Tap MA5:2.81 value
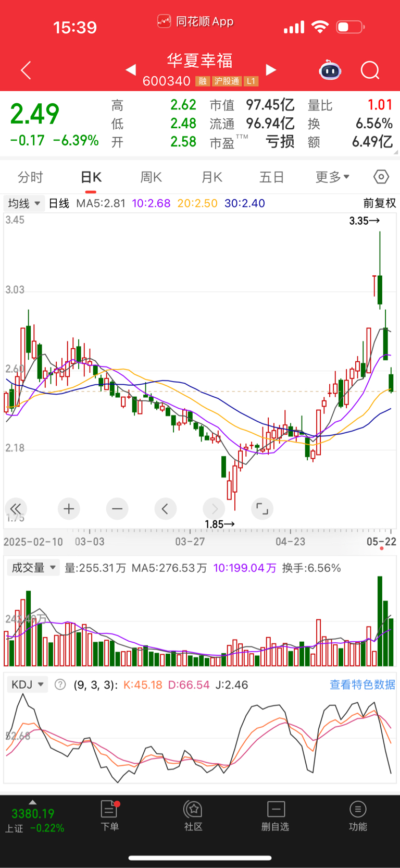 [x=101, y=203]
